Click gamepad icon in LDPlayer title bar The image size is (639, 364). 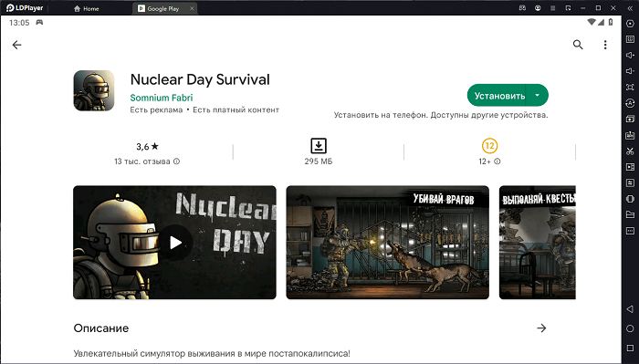[x=522, y=8]
